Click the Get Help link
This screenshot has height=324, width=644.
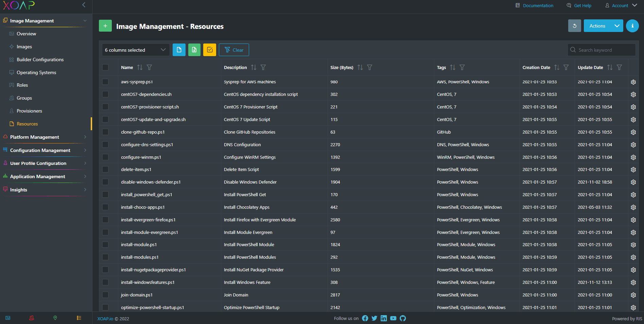[x=579, y=5]
